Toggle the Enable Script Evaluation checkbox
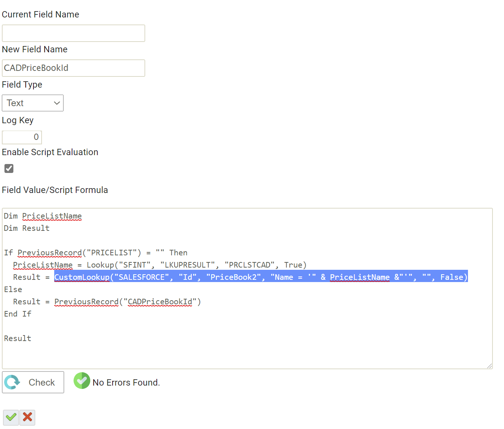The image size is (504, 429). (9, 168)
